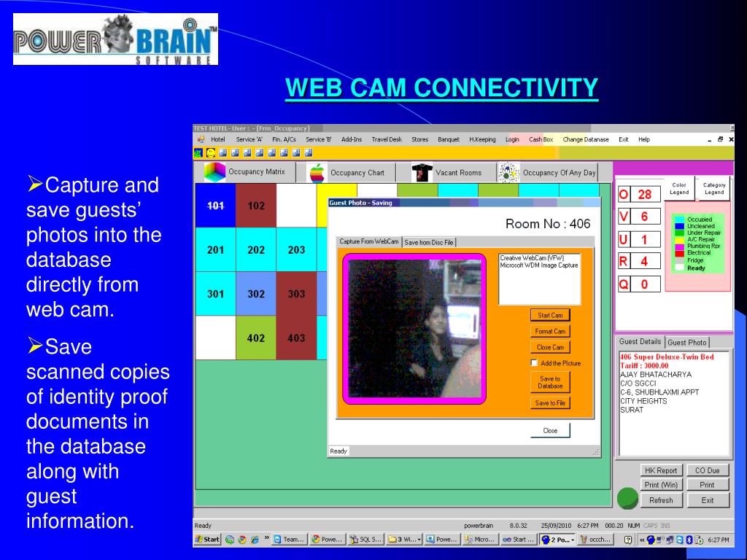Click the yellow smiley face toolbar icon

point(211,153)
